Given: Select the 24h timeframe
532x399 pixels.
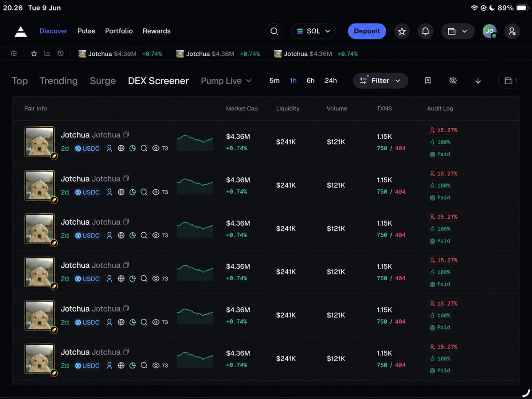Looking at the screenshot, I should (x=331, y=81).
